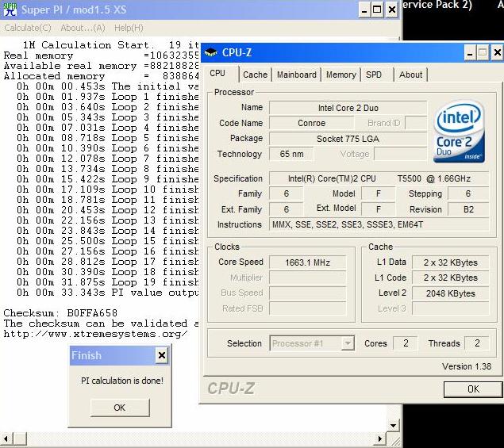Image resolution: width=504 pixels, height=448 pixels.
Task: Click the Revision field showing B2
Action: click(x=468, y=209)
